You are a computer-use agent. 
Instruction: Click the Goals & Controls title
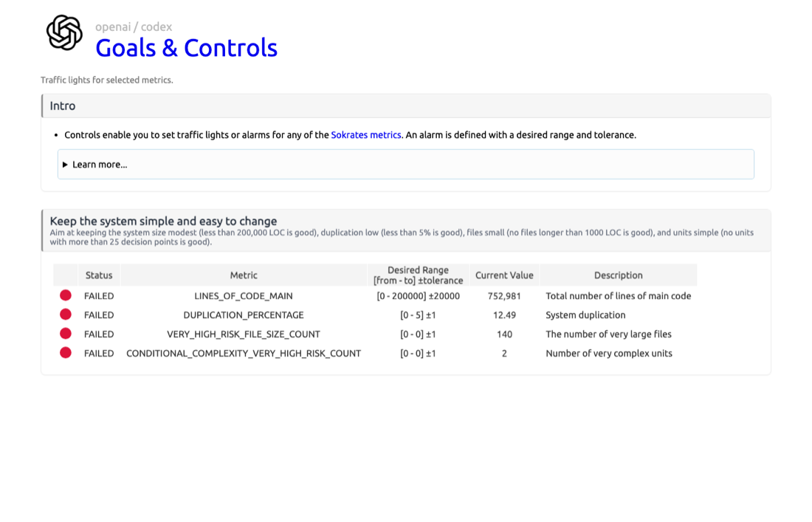point(187,48)
